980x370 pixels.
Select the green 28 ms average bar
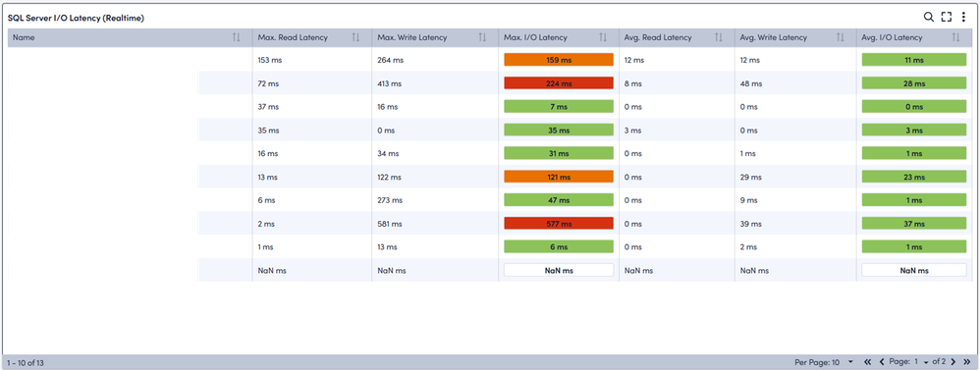[914, 83]
